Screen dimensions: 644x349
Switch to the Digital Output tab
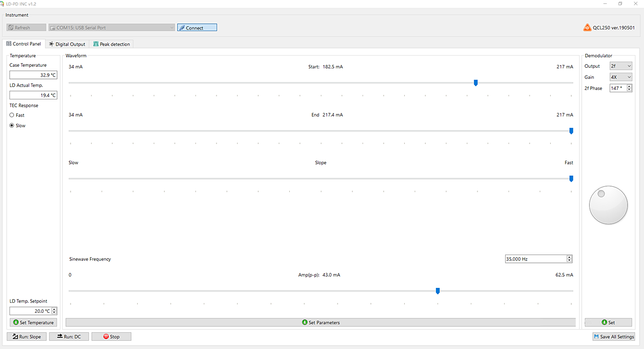pos(67,44)
